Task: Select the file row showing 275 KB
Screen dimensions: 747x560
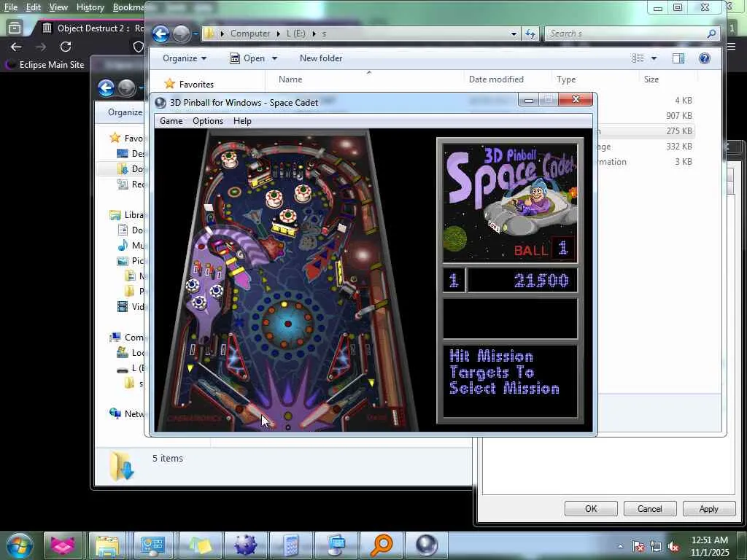Action: pos(646,131)
